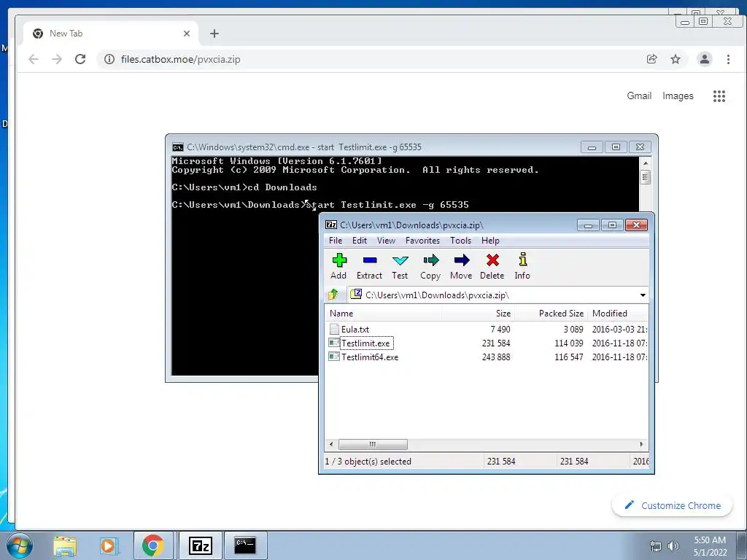Viewport: 747px width, 560px height.
Task: Close the New Tab tab
Action: coord(187,34)
